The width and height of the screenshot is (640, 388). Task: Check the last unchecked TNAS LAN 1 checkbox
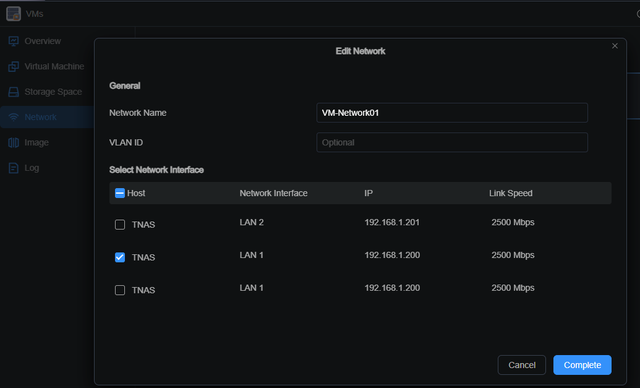click(x=120, y=290)
